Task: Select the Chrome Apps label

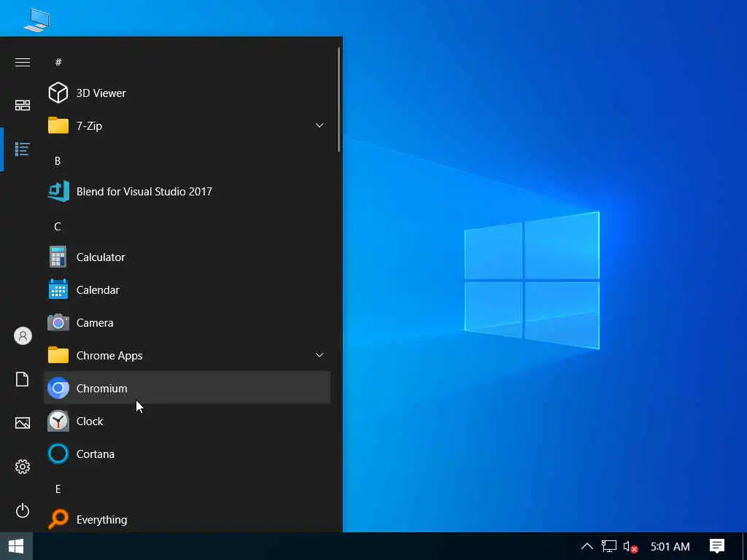Action: 109,356
